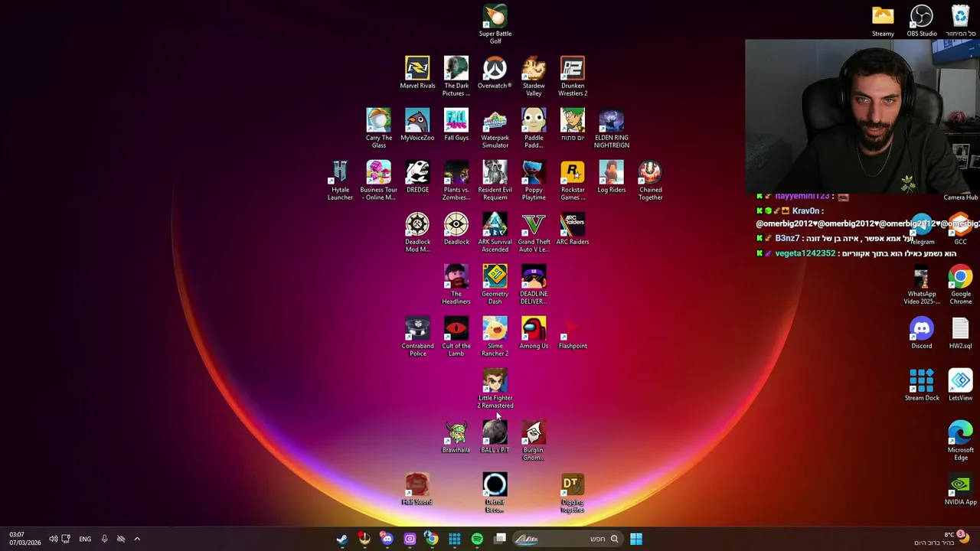
Task: Open The Headliners shortcut
Action: pyautogui.click(x=456, y=285)
